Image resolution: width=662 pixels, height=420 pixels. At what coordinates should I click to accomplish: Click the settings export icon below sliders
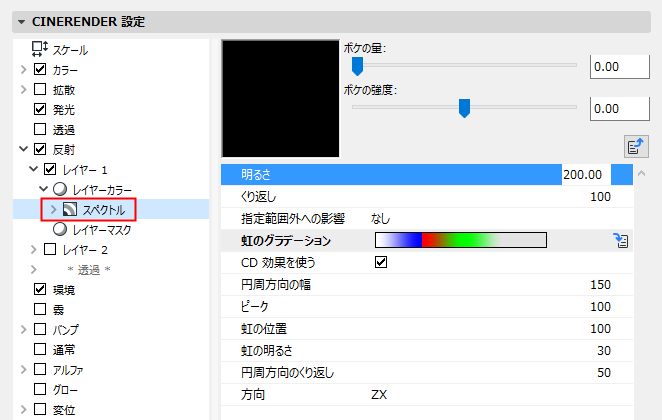tap(636, 146)
